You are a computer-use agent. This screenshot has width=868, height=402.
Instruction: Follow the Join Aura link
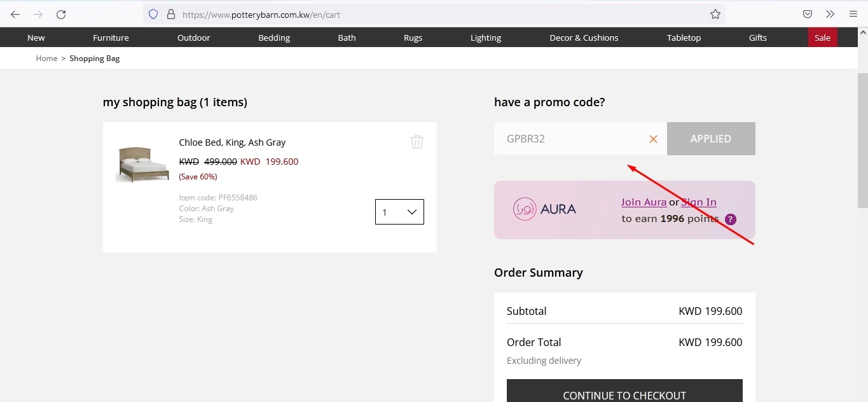tap(644, 202)
